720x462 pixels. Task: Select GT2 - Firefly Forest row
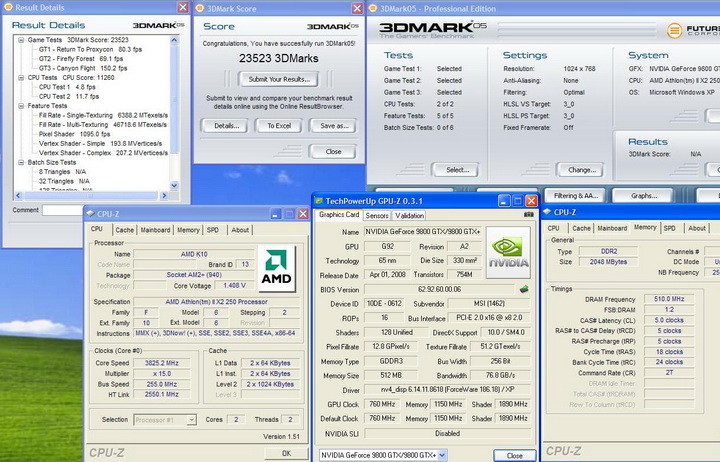(x=81, y=59)
